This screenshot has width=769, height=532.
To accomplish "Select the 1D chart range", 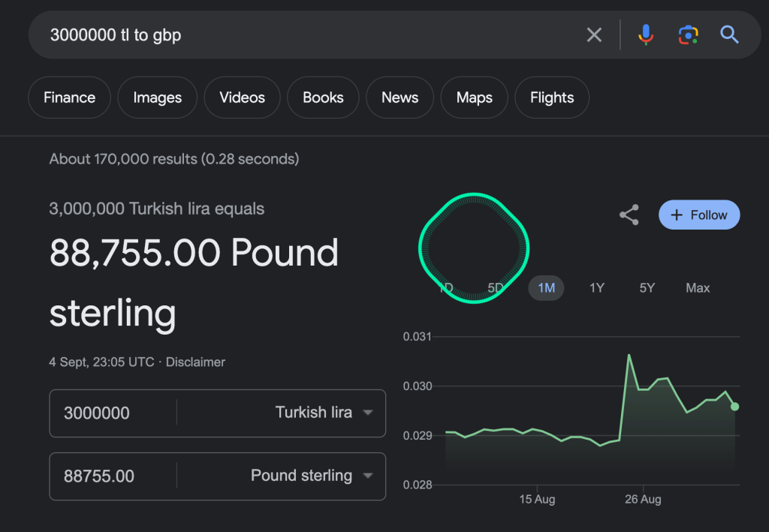I will [445, 287].
